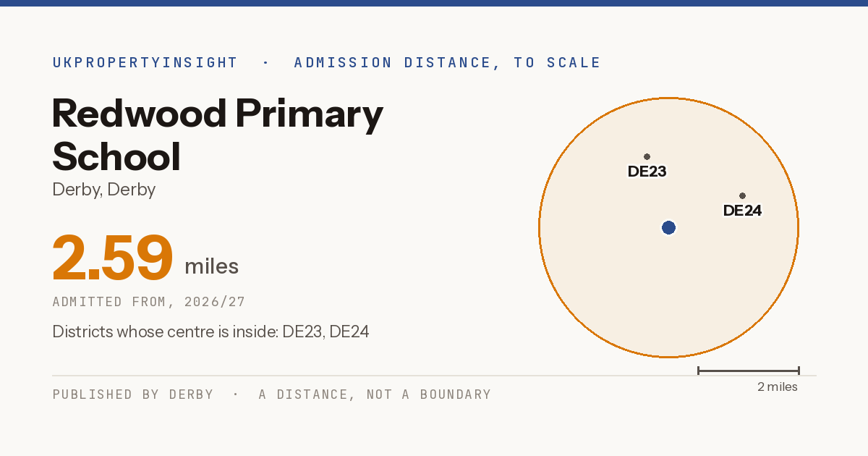Click the DE24 district centre dot

pyautogui.click(x=742, y=195)
